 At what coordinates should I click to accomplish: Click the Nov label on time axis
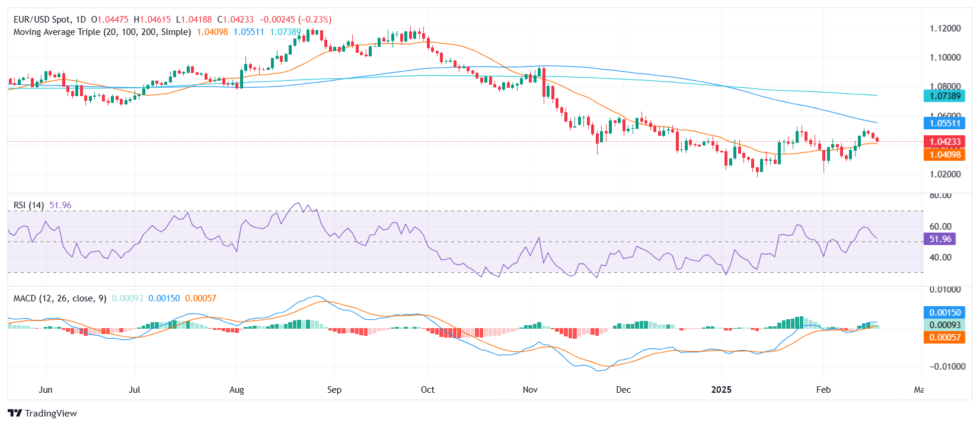pyautogui.click(x=530, y=390)
